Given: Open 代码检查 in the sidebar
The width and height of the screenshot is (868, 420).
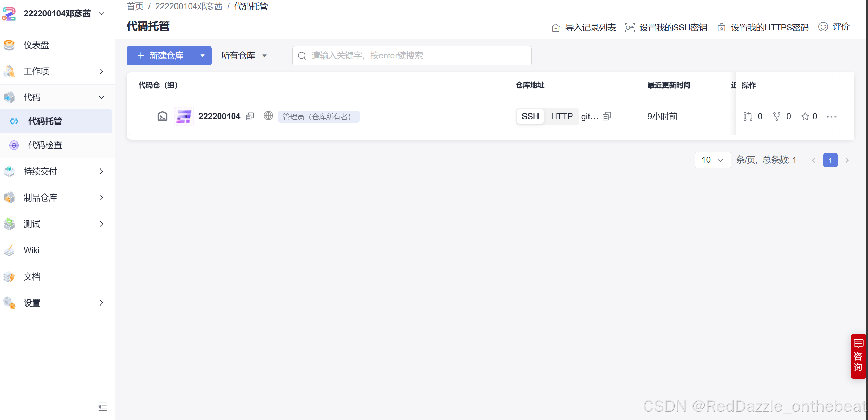Looking at the screenshot, I should click(x=45, y=145).
